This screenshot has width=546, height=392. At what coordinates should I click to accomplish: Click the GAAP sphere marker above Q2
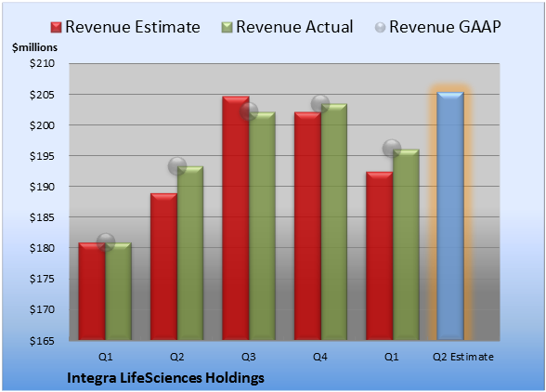pyautogui.click(x=177, y=166)
